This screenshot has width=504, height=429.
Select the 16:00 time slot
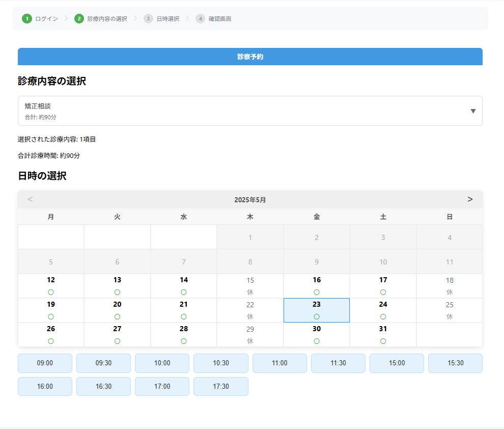tap(45, 387)
